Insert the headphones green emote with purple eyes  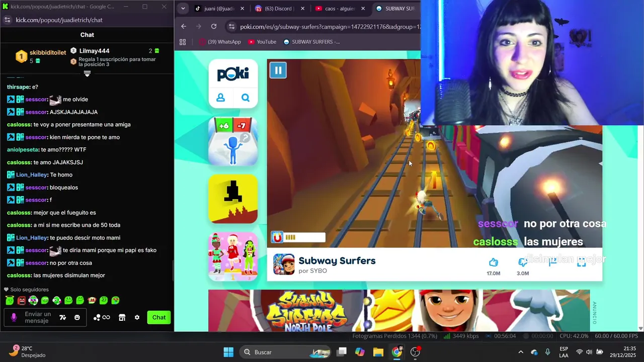(x=33, y=300)
